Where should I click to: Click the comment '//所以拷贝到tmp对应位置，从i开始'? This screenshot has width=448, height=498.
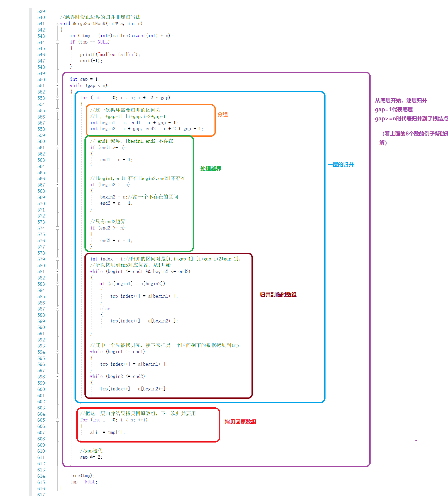130,265
